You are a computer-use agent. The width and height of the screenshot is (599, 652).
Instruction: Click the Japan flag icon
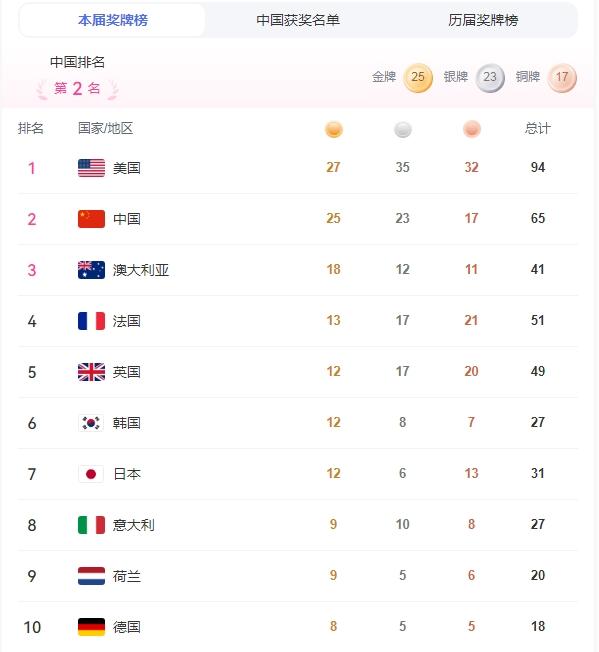point(91,474)
